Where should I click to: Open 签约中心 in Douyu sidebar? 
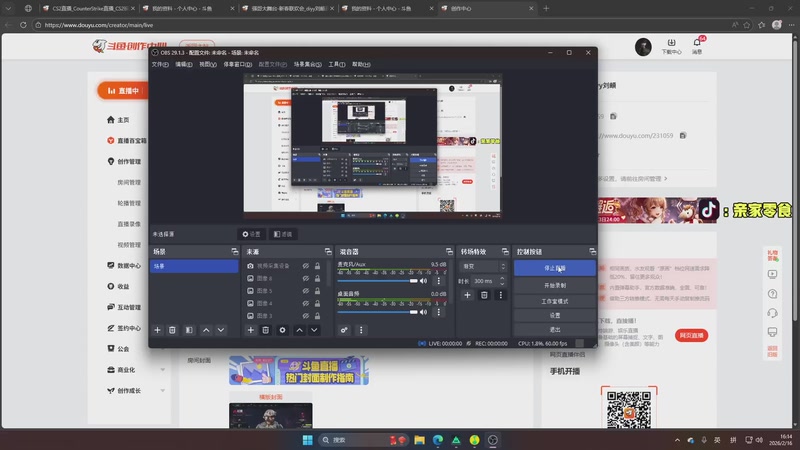(124, 329)
